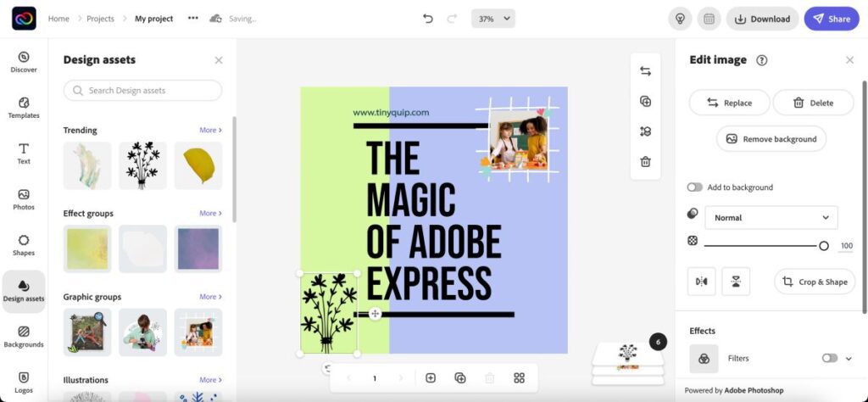This screenshot has height=402, width=868.
Task: Toggle Add to background switch
Action: [695, 187]
